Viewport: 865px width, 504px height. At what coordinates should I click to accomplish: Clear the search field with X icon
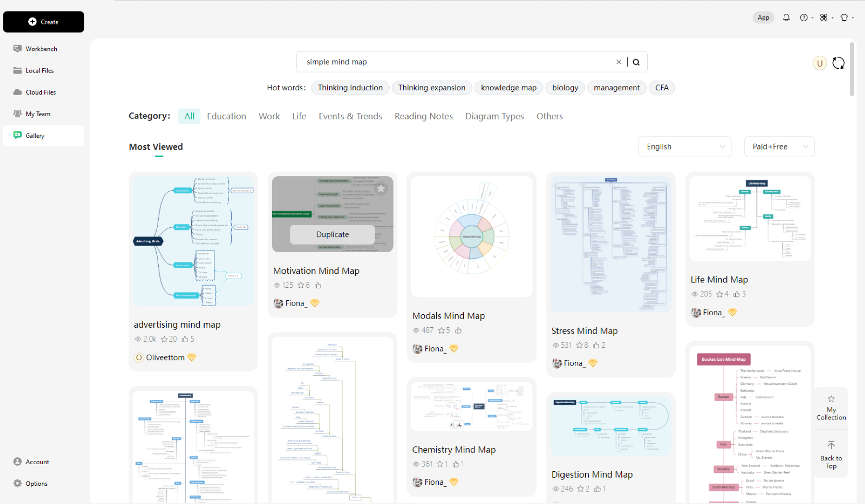point(618,62)
